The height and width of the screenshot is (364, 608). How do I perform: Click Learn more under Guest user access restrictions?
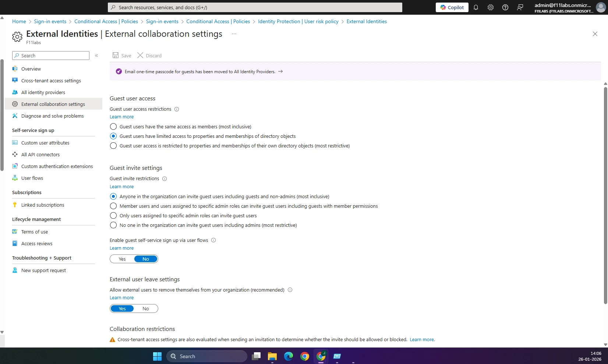121,117
